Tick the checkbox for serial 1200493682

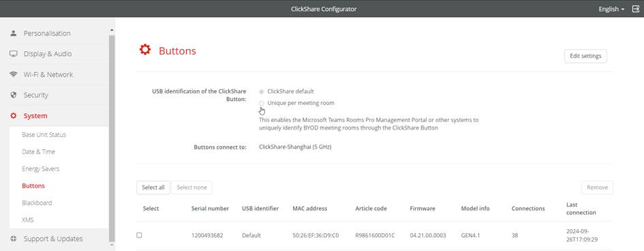click(139, 235)
